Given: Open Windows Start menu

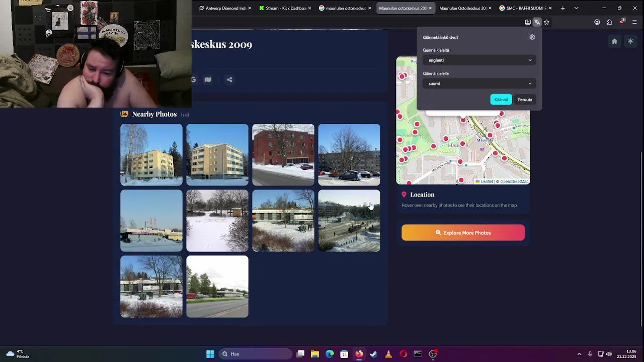Looking at the screenshot, I should click(x=210, y=354).
